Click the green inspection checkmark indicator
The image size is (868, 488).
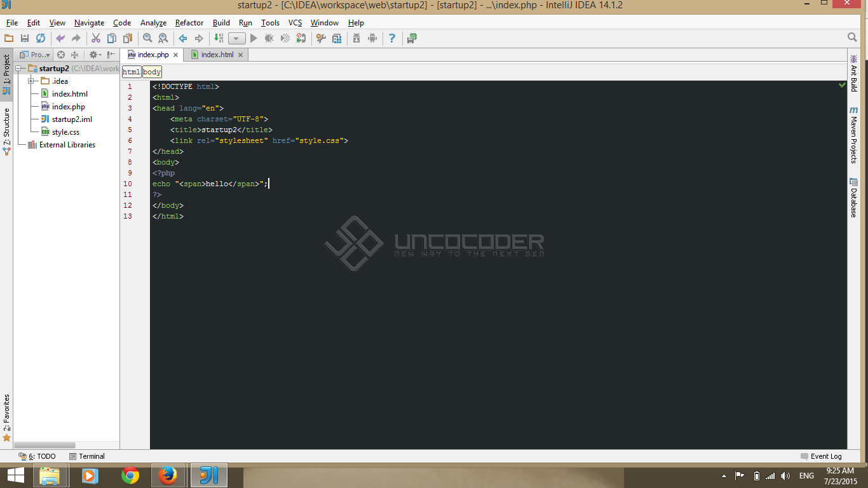[842, 85]
